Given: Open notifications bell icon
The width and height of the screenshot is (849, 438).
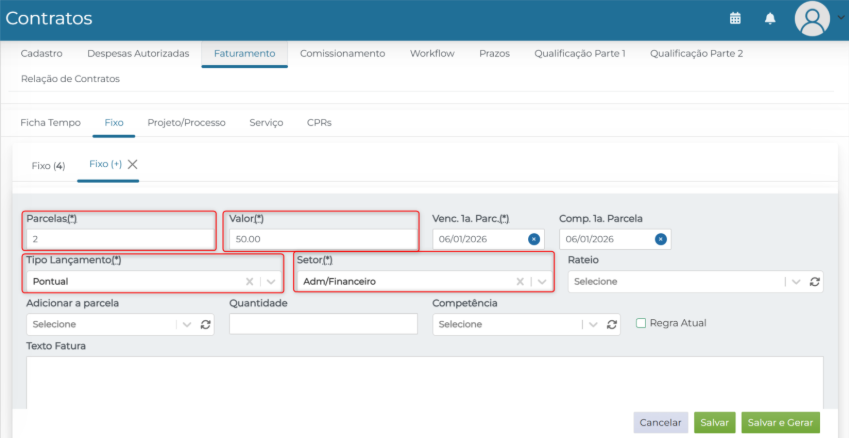Looking at the screenshot, I should pos(769,18).
